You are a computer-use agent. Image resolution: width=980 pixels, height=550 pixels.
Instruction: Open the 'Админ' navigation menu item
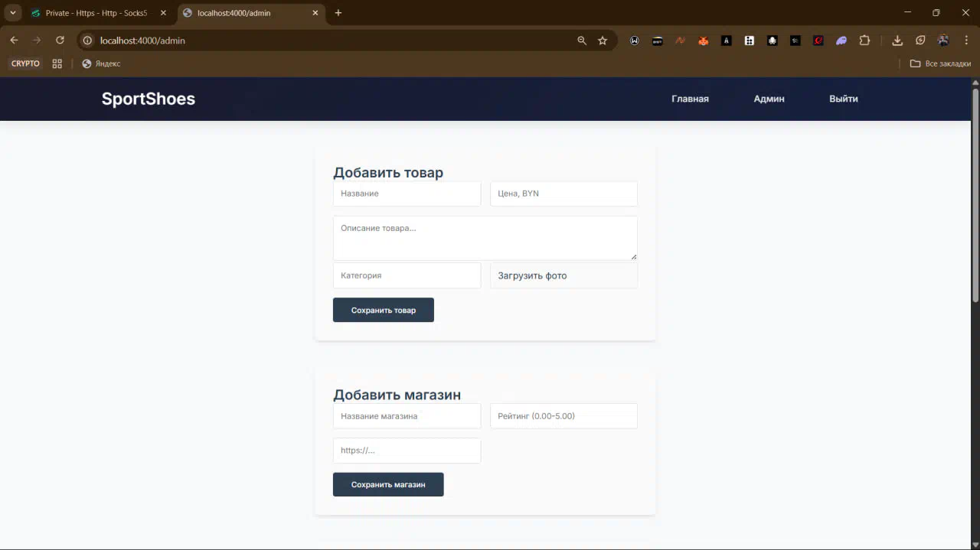[769, 99]
